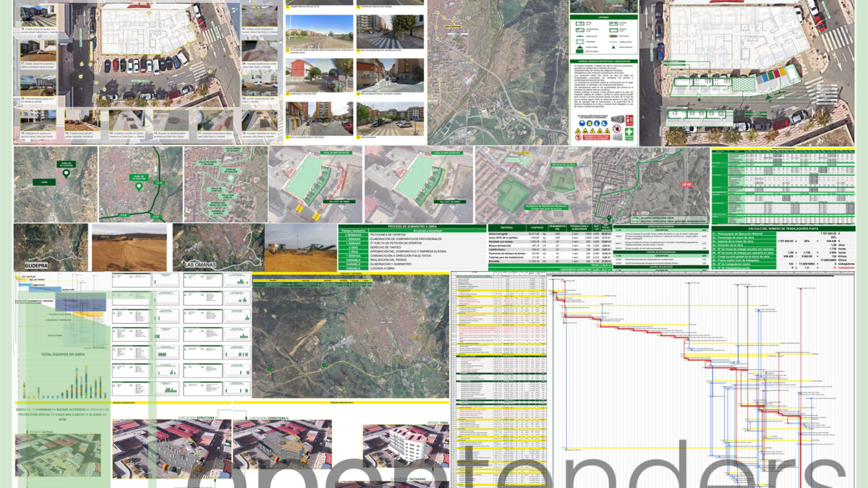The width and height of the screenshot is (868, 488).
Task: Click the green first-aid cross safety sign
Action: (629, 133)
